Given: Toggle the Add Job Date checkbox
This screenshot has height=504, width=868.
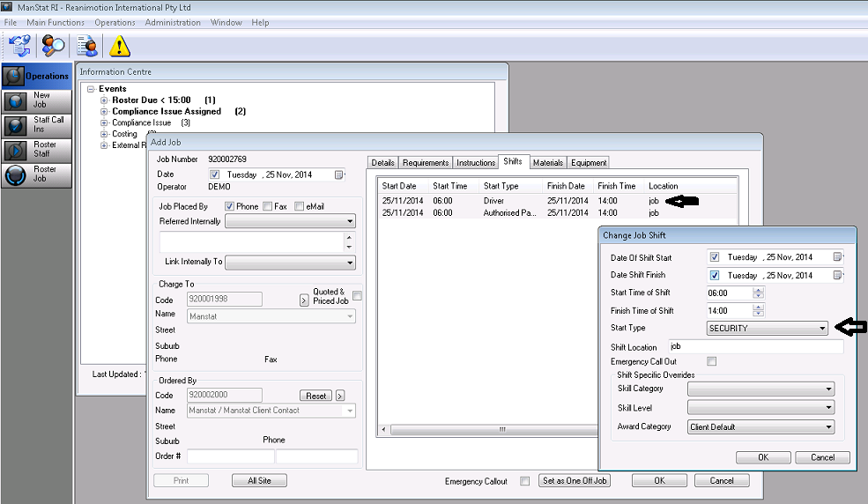Looking at the screenshot, I should tap(215, 174).
